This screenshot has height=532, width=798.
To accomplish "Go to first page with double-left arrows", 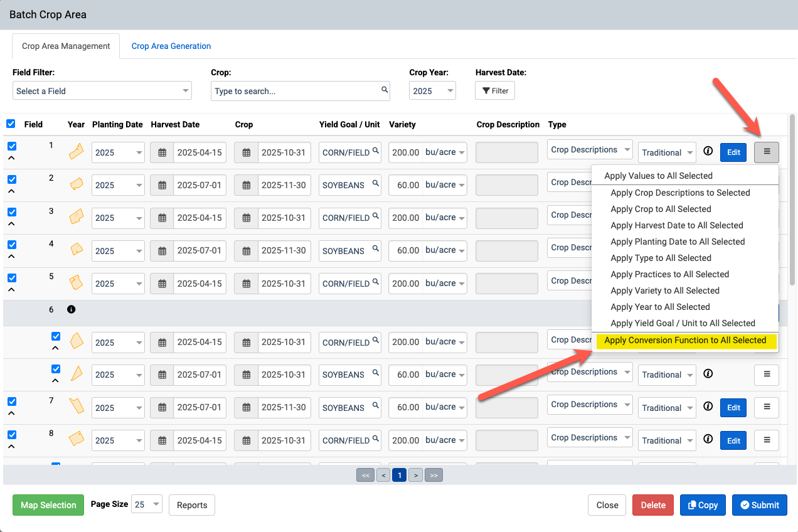I will pos(365,476).
